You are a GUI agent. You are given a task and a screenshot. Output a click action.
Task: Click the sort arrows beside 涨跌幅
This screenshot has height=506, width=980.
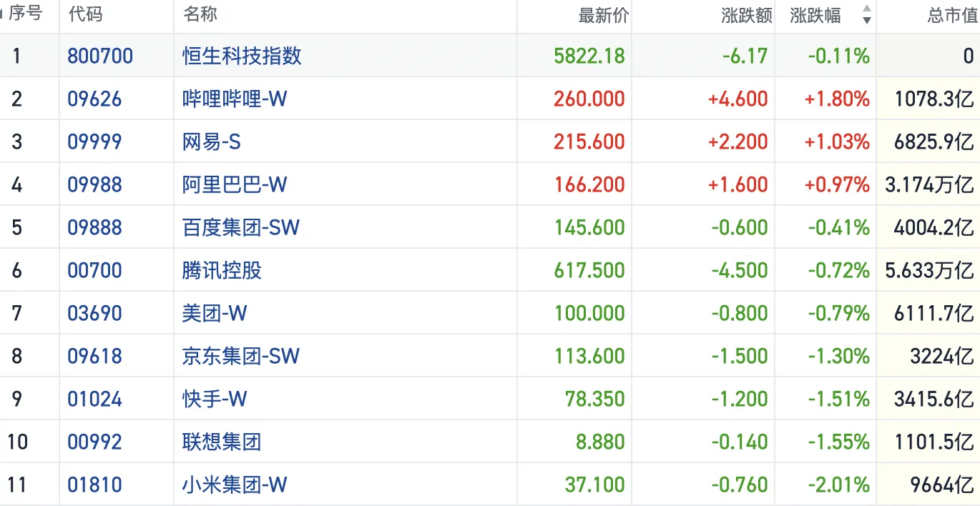[x=866, y=15]
